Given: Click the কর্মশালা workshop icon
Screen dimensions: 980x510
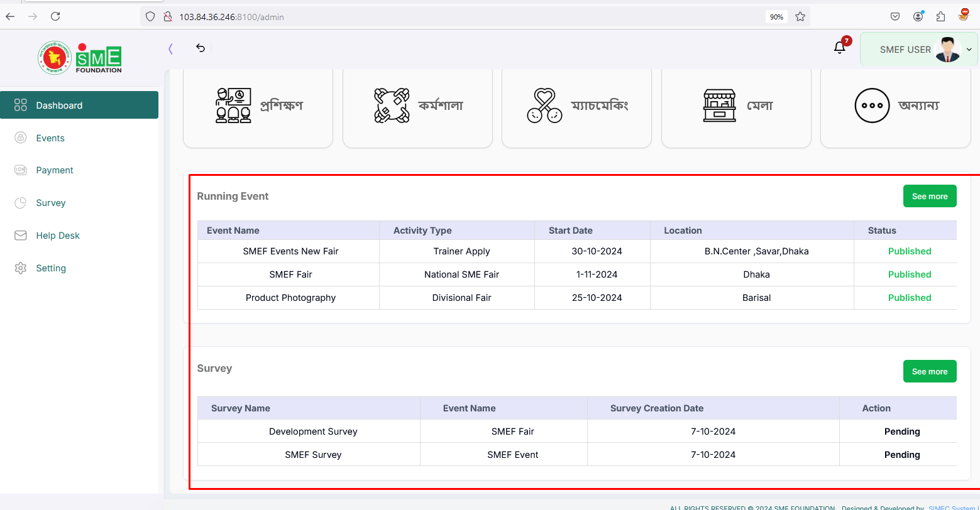Looking at the screenshot, I should (x=392, y=105).
